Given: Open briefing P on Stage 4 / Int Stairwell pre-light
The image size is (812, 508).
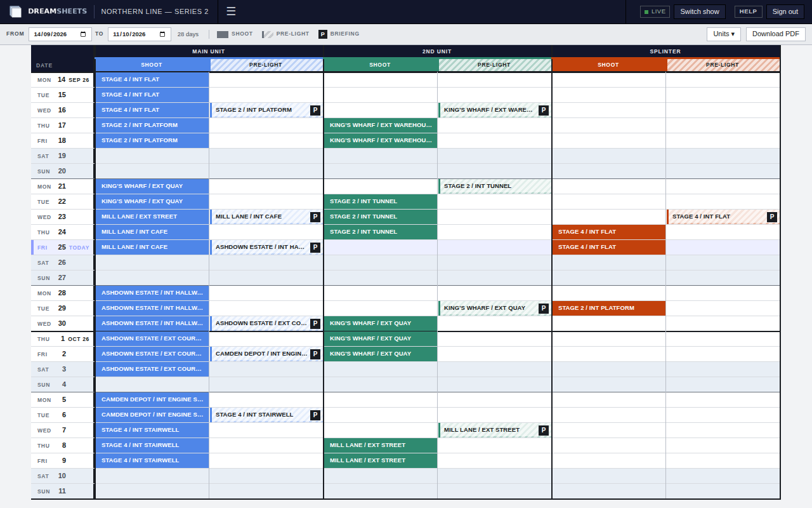Looking at the screenshot, I should coord(315,415).
